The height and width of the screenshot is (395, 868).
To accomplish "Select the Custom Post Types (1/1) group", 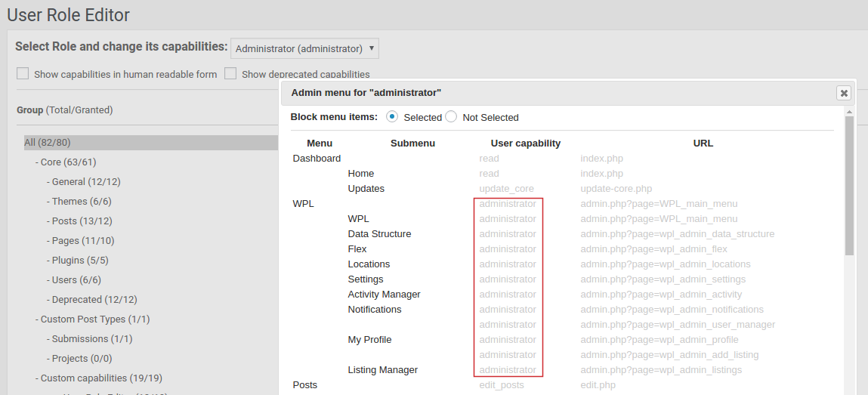I will point(92,319).
